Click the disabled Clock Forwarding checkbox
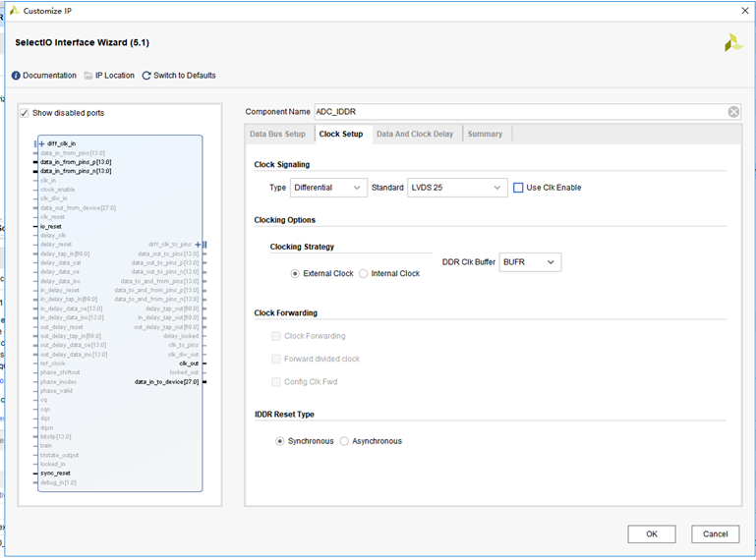The width and height of the screenshot is (756, 560). pyautogui.click(x=276, y=336)
